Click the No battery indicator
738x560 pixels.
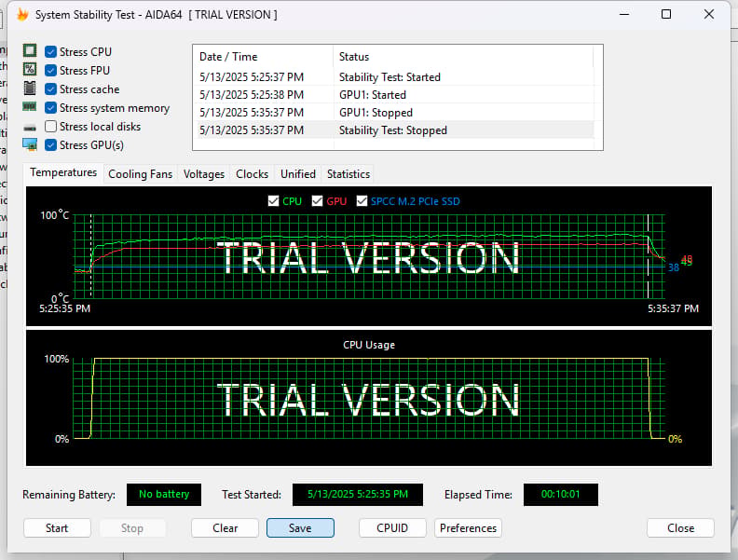point(164,494)
